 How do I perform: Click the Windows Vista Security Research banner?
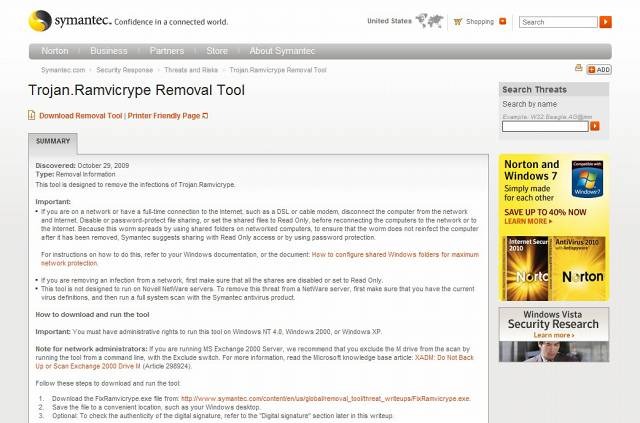[x=554, y=335]
